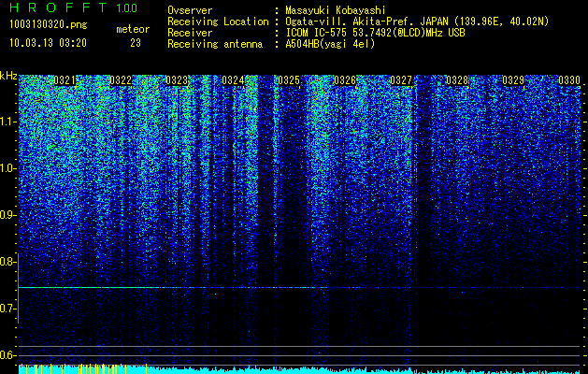The height and width of the screenshot is (374, 588).
Task: Click the 0321 time marker
Action: [x=65, y=80]
